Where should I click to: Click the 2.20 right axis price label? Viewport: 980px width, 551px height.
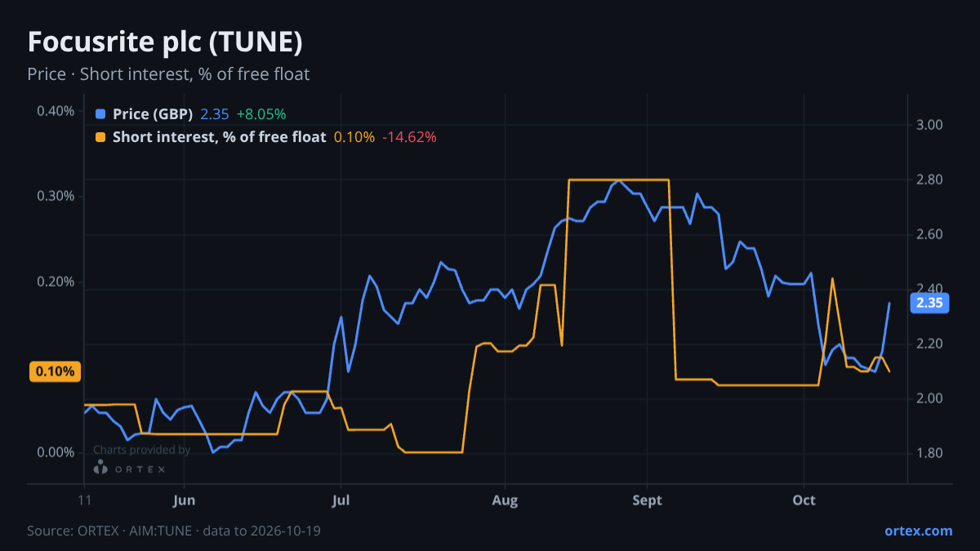[930, 344]
